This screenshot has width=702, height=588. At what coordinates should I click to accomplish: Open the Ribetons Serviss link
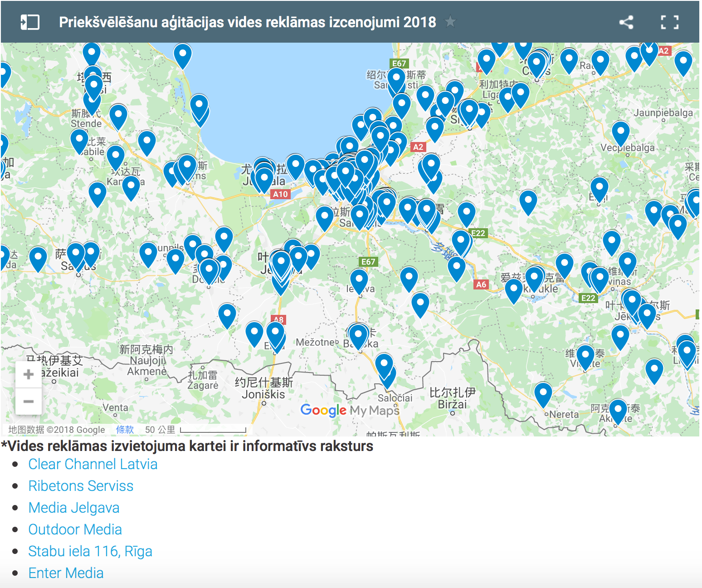(x=81, y=486)
